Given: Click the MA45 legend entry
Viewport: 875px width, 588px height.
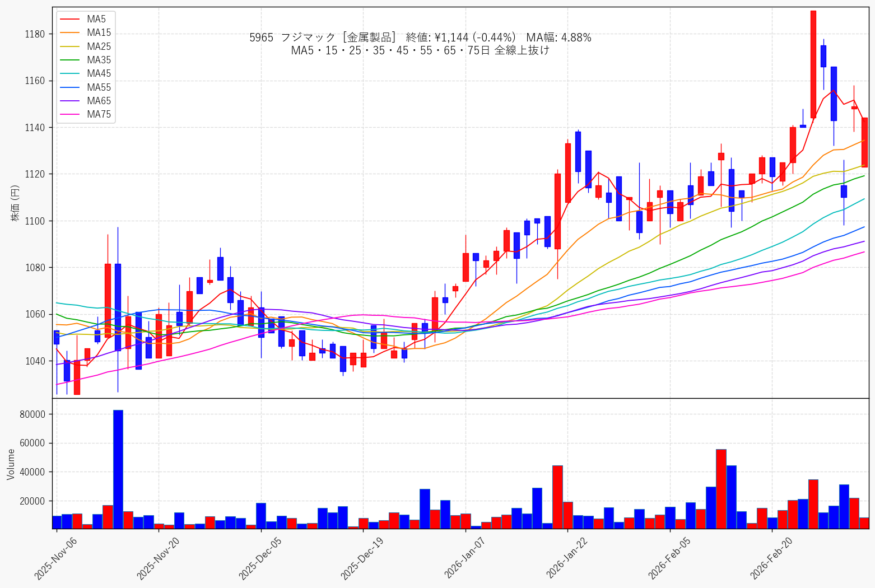Looking at the screenshot, I should [x=85, y=74].
